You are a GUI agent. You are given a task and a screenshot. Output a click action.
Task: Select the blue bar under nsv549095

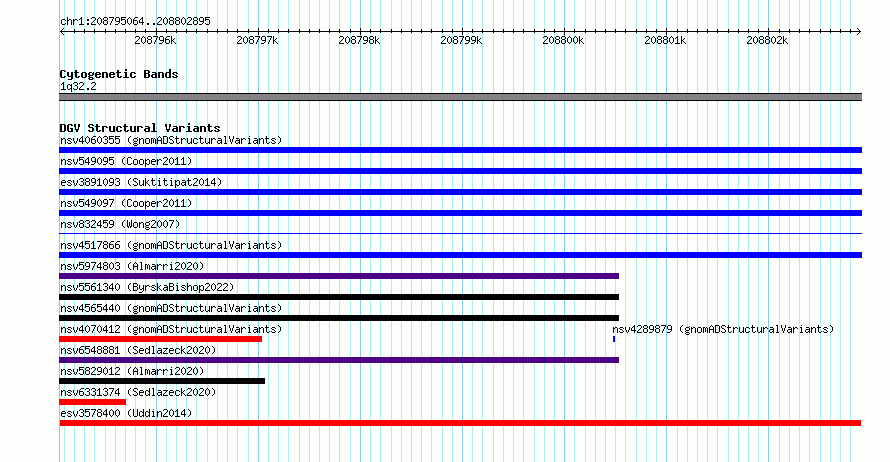point(460,171)
